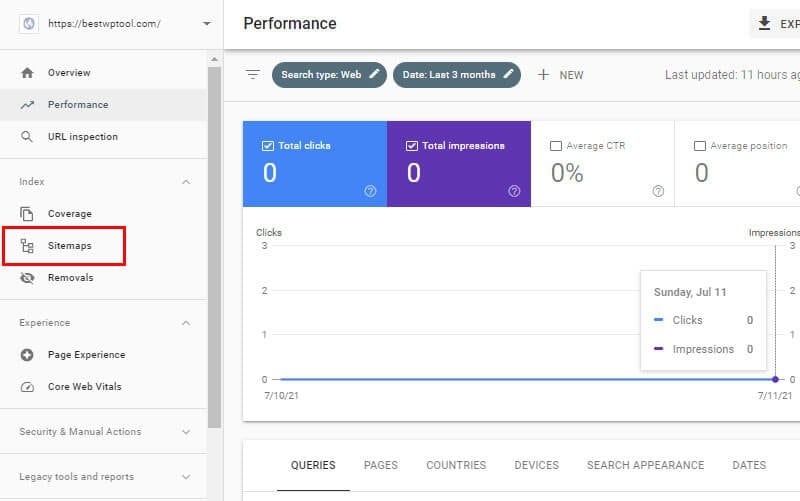The width and height of the screenshot is (800, 501).
Task: Uncheck the Total clicks checkbox
Action: [x=268, y=146]
